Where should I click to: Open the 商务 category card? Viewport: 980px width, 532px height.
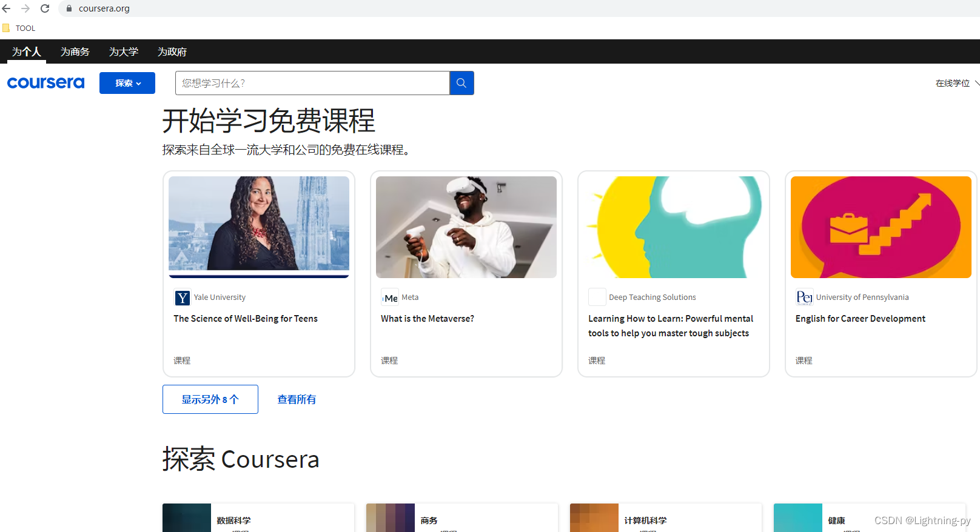462,518
